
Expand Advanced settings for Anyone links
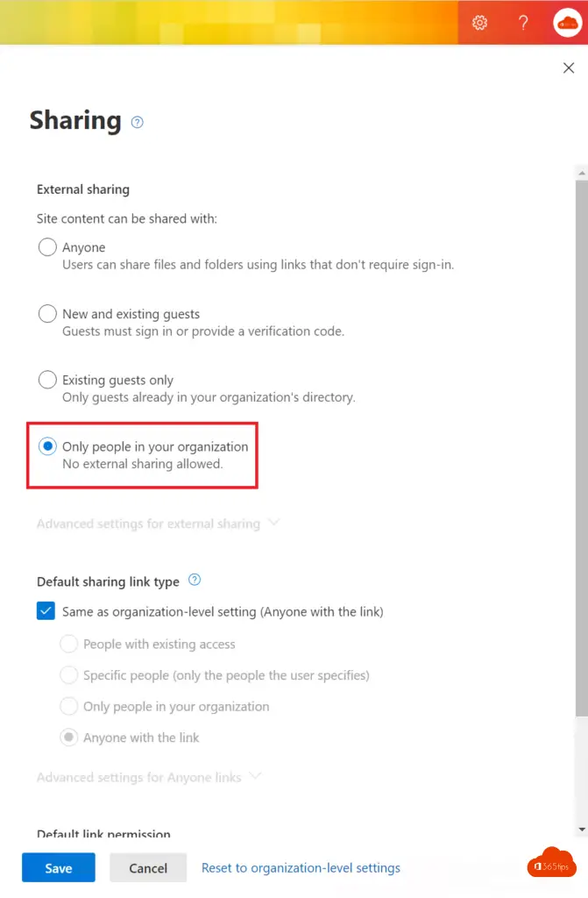(149, 777)
